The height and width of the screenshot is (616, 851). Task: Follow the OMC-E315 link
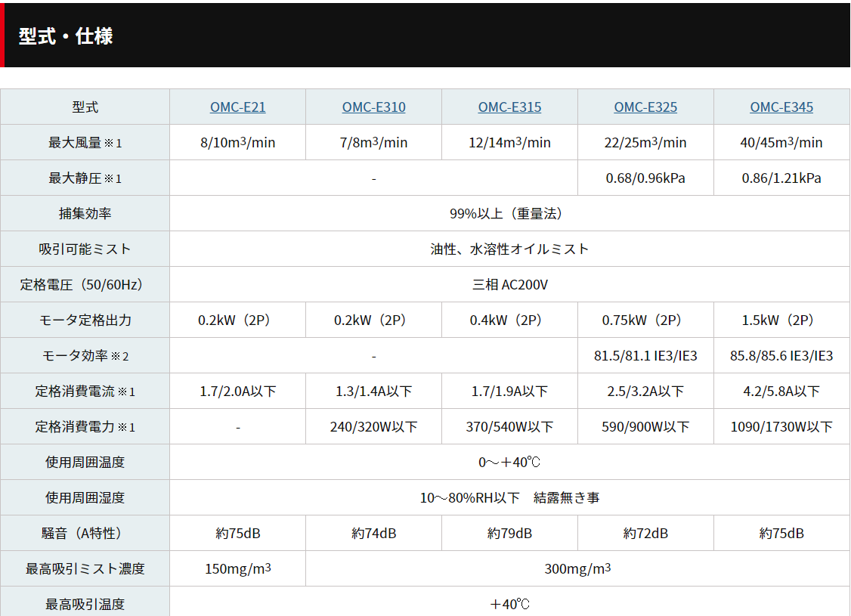509,107
